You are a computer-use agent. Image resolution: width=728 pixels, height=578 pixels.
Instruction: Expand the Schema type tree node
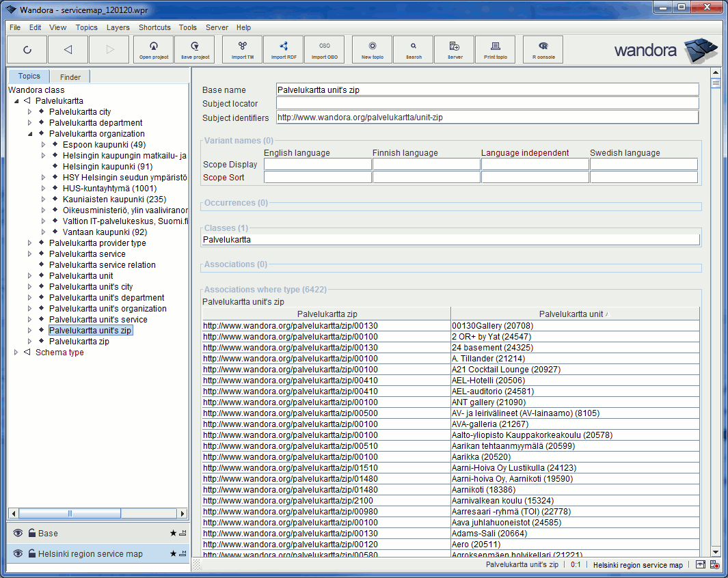pos(15,352)
